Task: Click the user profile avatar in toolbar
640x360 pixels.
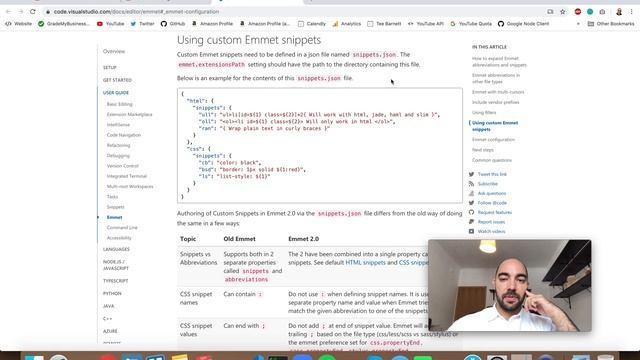Action: tap(619, 12)
